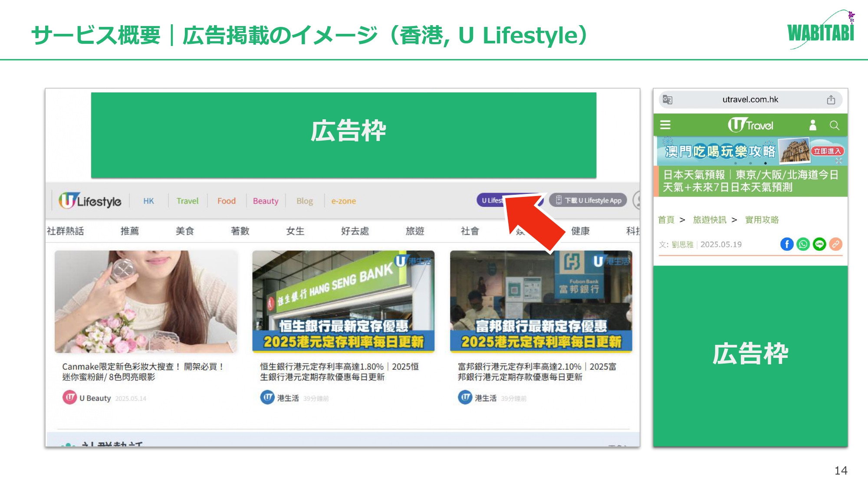Open the Beauty section tab
The height and width of the screenshot is (488, 868).
point(265,201)
